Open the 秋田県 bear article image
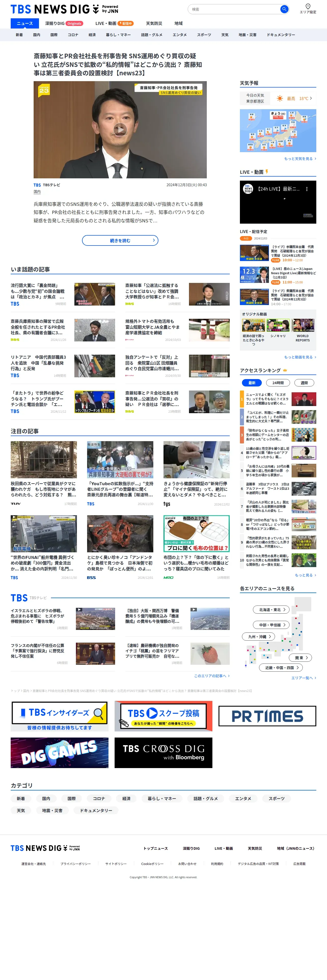 (x=44, y=459)
